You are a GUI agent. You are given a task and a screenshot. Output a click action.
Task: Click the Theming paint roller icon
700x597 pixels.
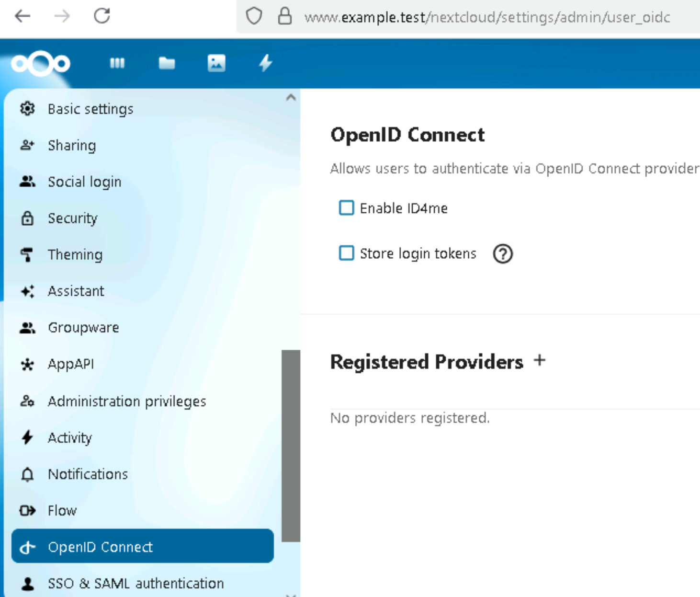(27, 254)
